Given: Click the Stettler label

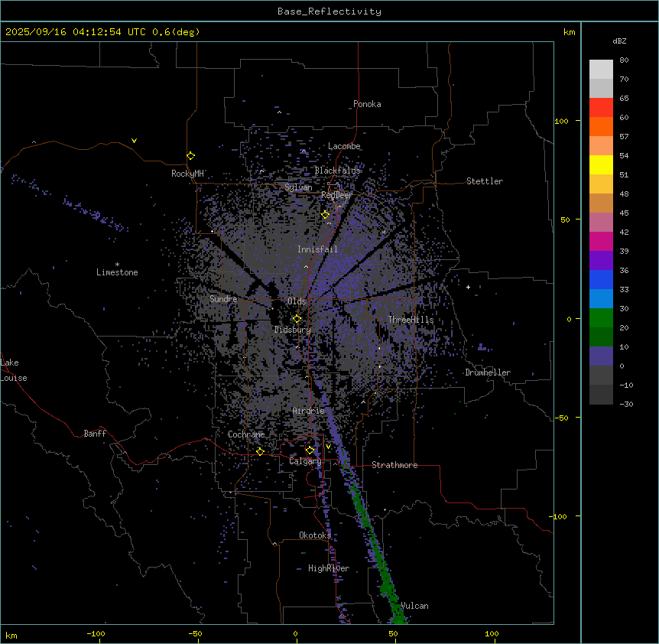Looking at the screenshot, I should pos(485,181).
